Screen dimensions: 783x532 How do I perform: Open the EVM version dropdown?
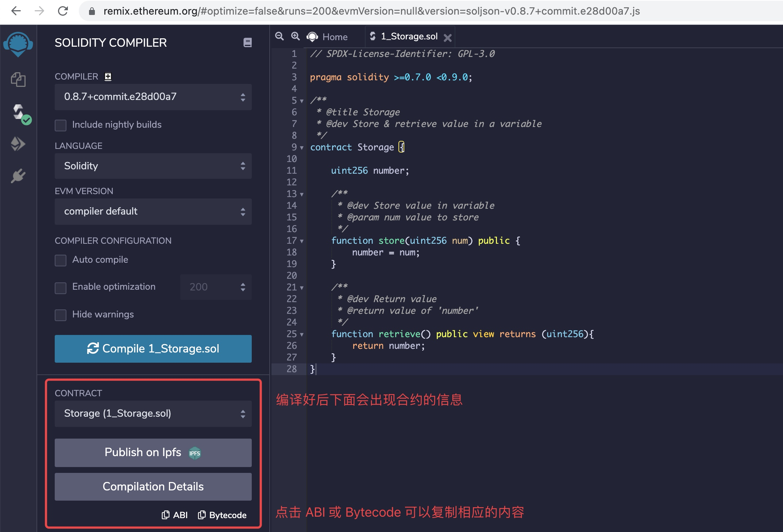(153, 212)
